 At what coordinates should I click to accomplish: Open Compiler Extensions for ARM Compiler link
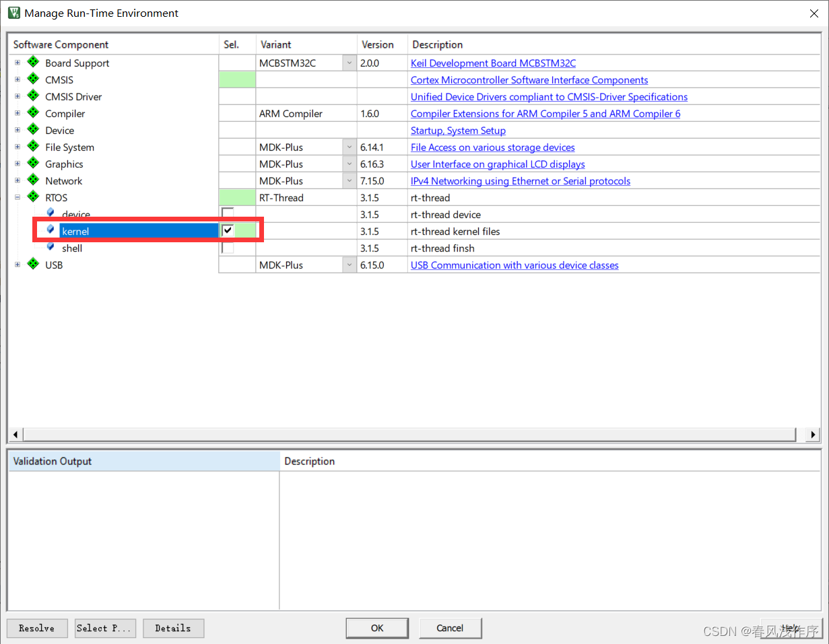(x=545, y=114)
